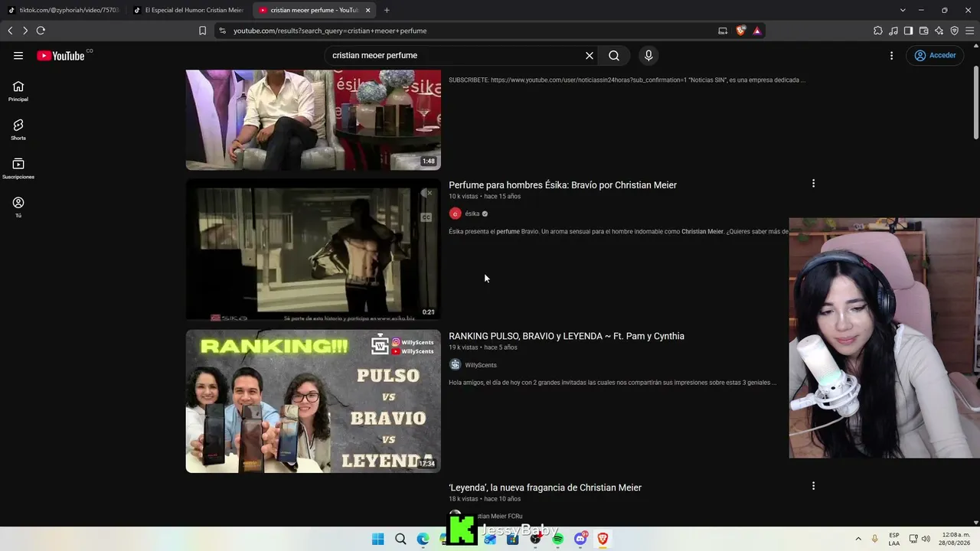The image size is (980, 551).
Task: Open the Bravío por Christian Meier video title
Action: click(563, 185)
